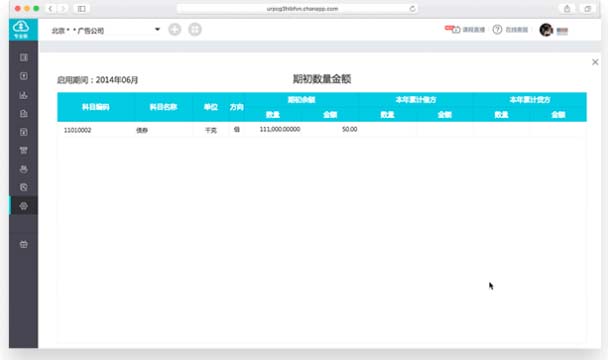This screenshot has height=360, width=608.
Task: Open the question mark online help icon
Action: point(497,29)
